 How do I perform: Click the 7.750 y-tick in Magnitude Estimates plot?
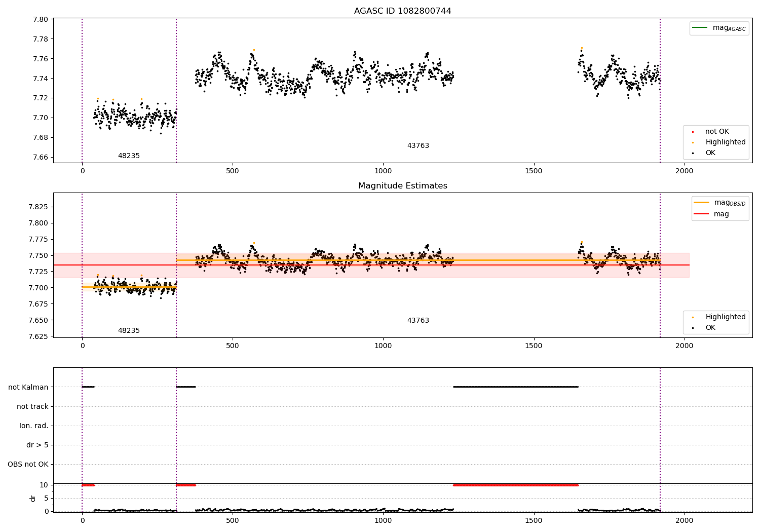pyautogui.click(x=39, y=255)
